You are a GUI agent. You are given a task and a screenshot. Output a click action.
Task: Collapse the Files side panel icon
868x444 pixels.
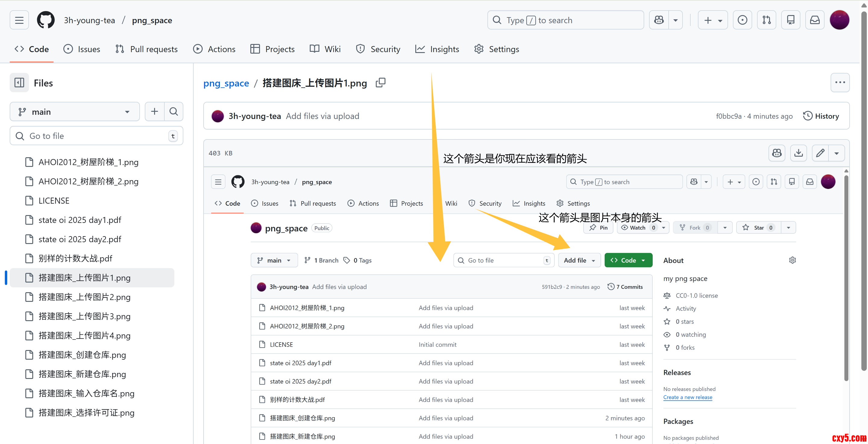coord(19,83)
